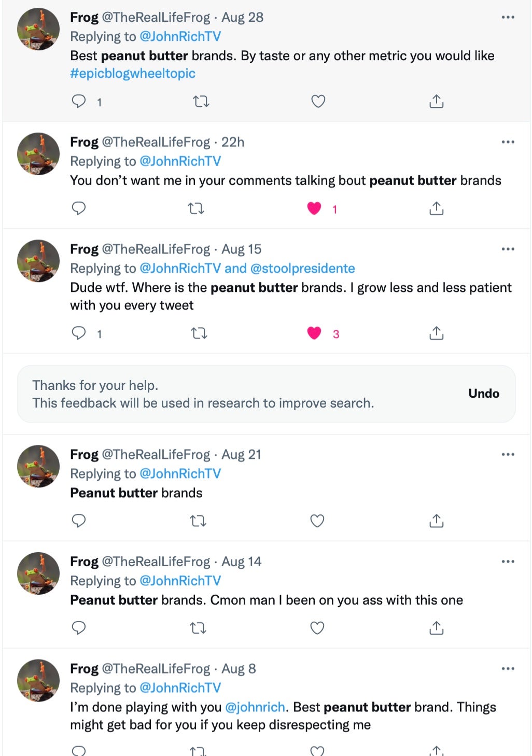
Task: Retweet the 22h tweet
Action: (x=196, y=208)
